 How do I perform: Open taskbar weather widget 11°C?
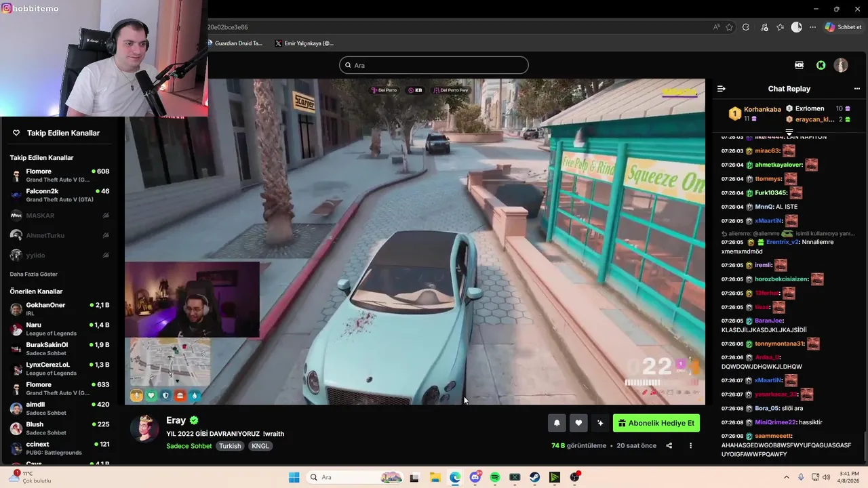point(31,477)
